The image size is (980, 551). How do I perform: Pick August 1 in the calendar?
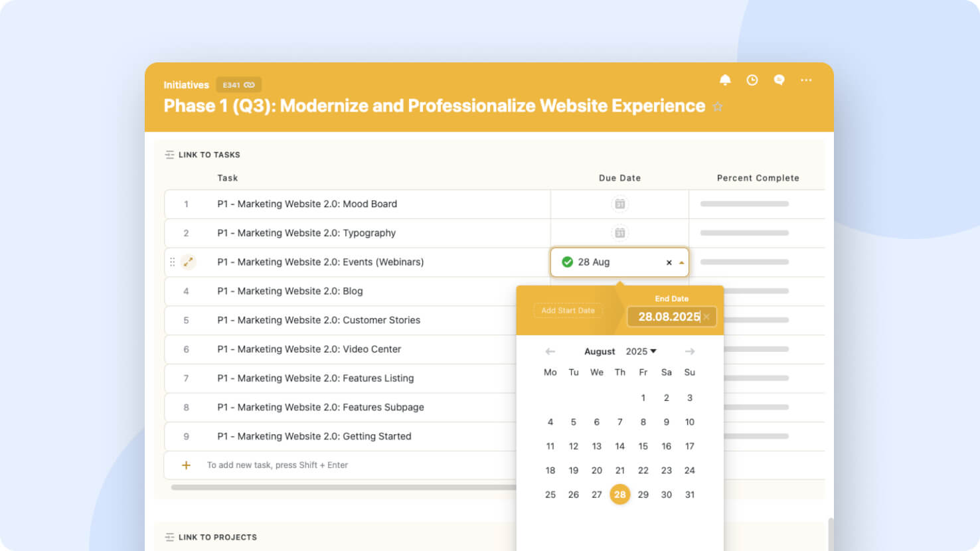pos(643,398)
